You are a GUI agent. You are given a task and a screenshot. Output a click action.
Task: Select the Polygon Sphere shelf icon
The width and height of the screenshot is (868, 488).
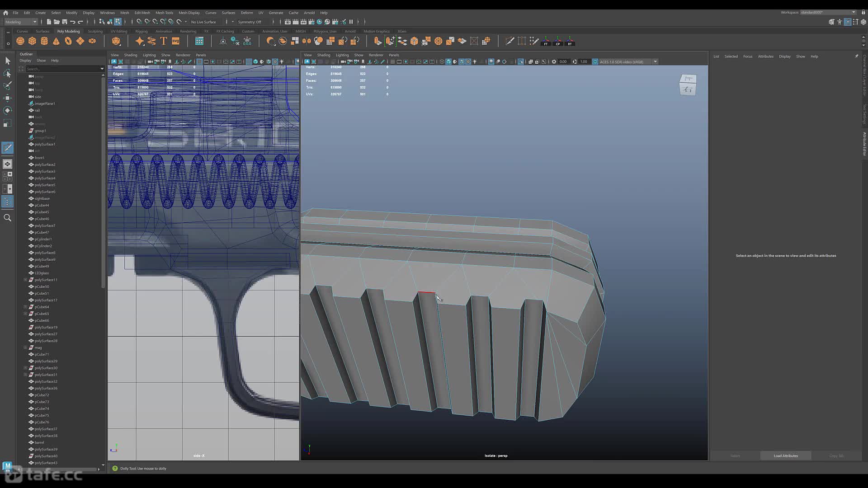coord(20,41)
